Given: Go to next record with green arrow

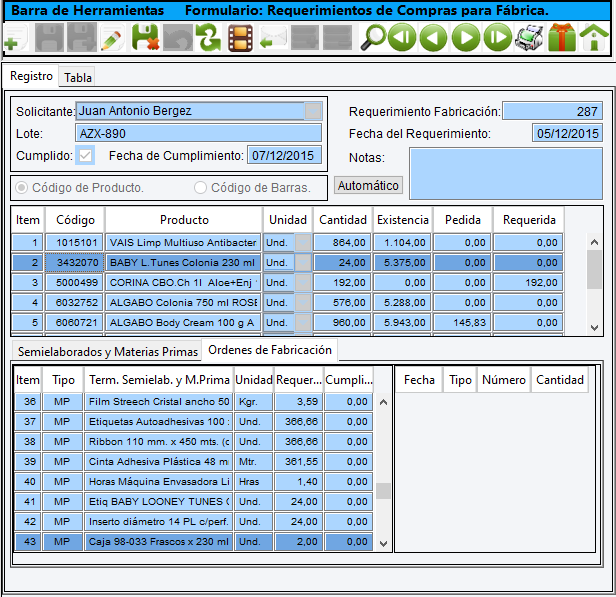Looking at the screenshot, I should [466, 38].
